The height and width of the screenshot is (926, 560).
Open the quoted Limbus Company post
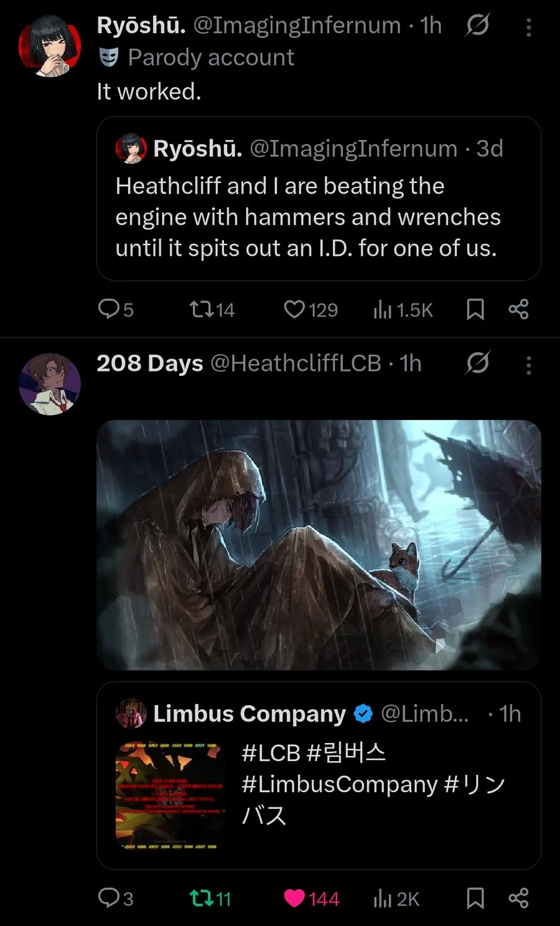pyautogui.click(x=319, y=775)
